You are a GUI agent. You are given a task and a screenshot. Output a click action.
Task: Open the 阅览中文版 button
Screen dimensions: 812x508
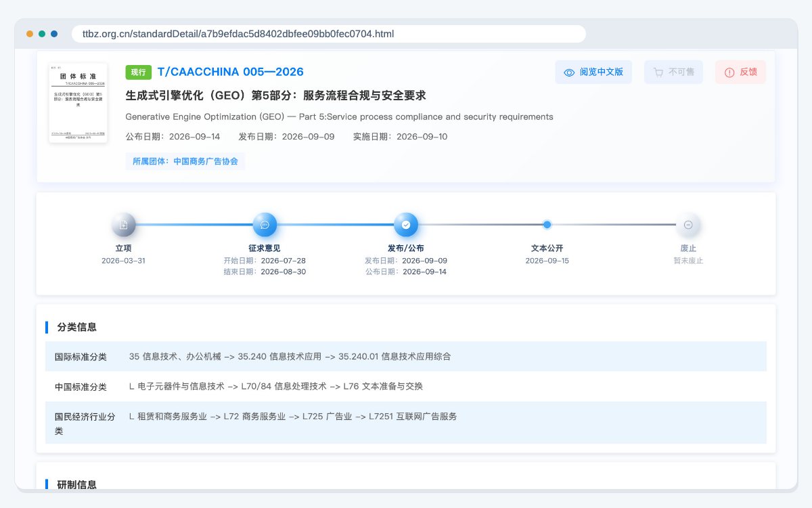point(593,72)
